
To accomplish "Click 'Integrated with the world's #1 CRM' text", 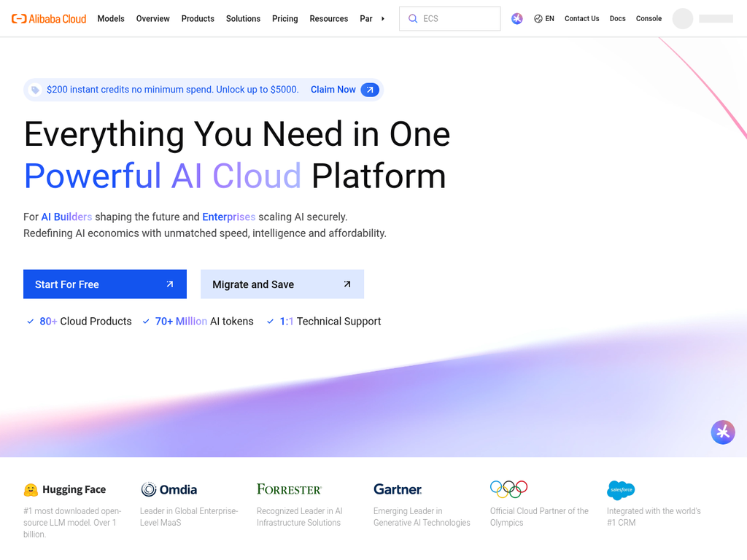I will 654,517.
